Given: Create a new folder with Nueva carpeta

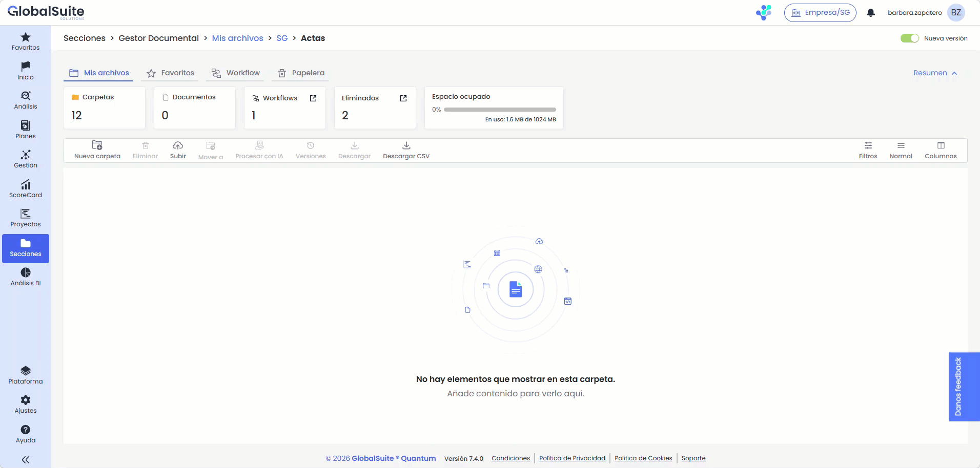Looking at the screenshot, I should coord(97,150).
